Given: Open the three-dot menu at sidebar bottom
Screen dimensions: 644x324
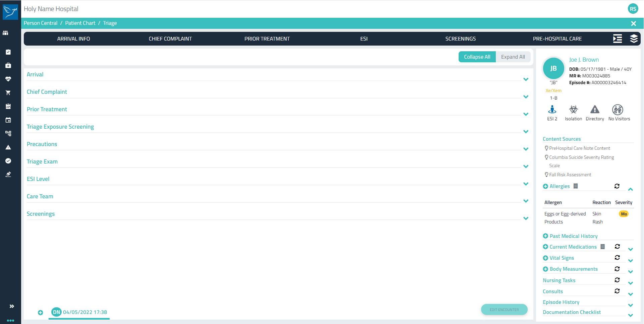Looking at the screenshot, I should [10, 320].
